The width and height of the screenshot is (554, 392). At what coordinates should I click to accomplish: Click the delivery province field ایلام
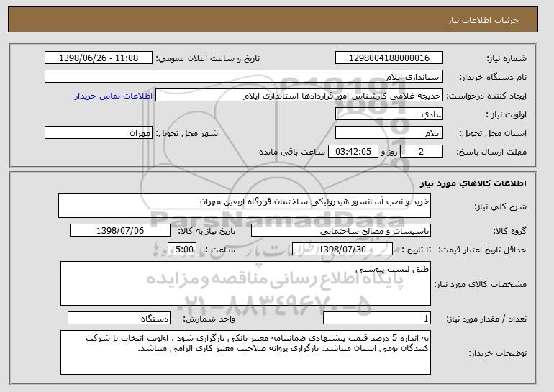pos(389,133)
